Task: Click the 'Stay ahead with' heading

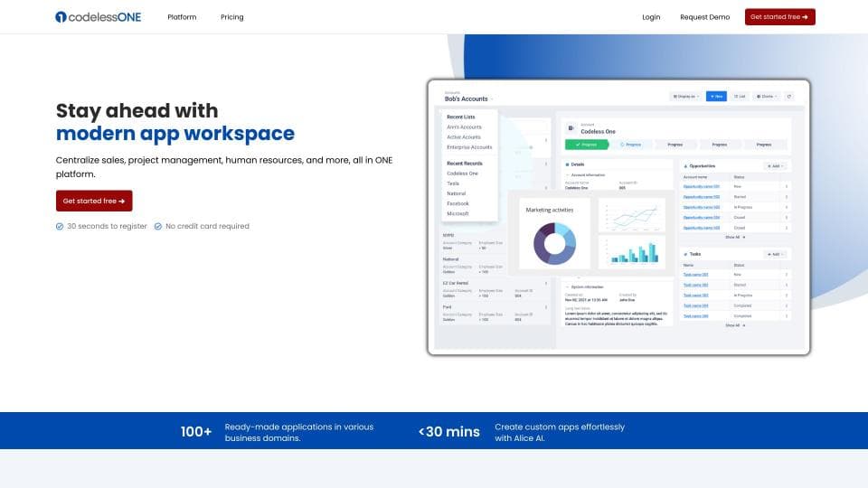Action: 137,110
